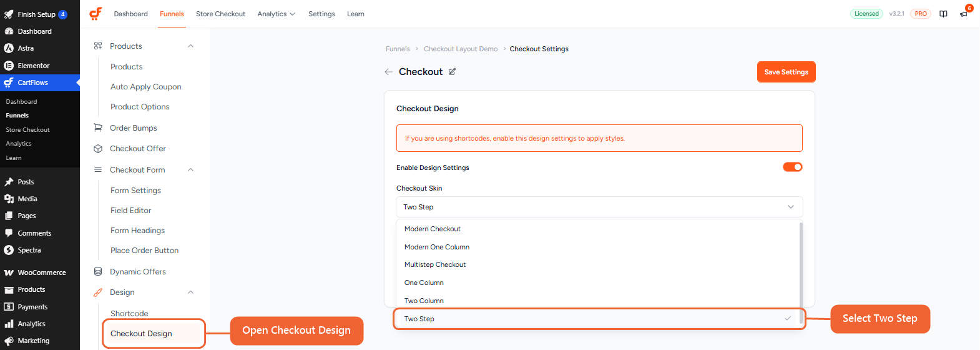Click the Licensed status badge
This screenshot has height=350, width=980.
[866, 14]
